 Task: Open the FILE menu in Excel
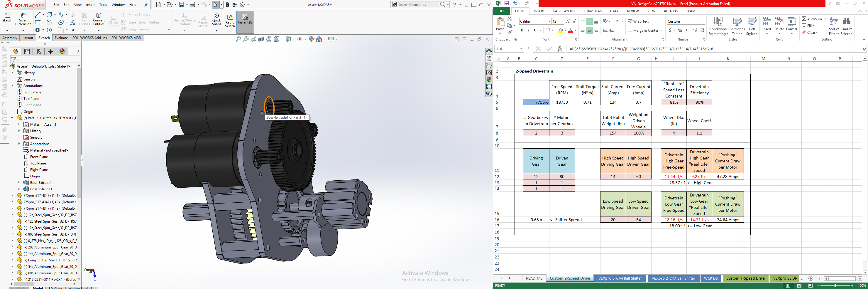[501, 11]
